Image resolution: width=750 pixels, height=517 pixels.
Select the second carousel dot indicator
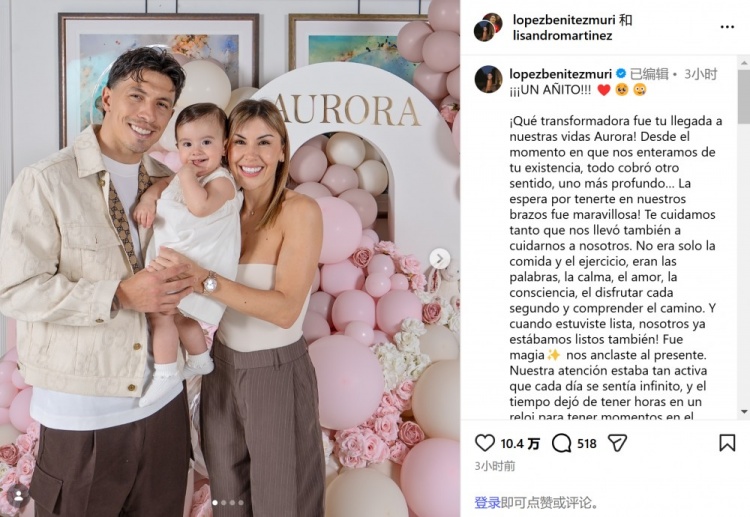223,503
